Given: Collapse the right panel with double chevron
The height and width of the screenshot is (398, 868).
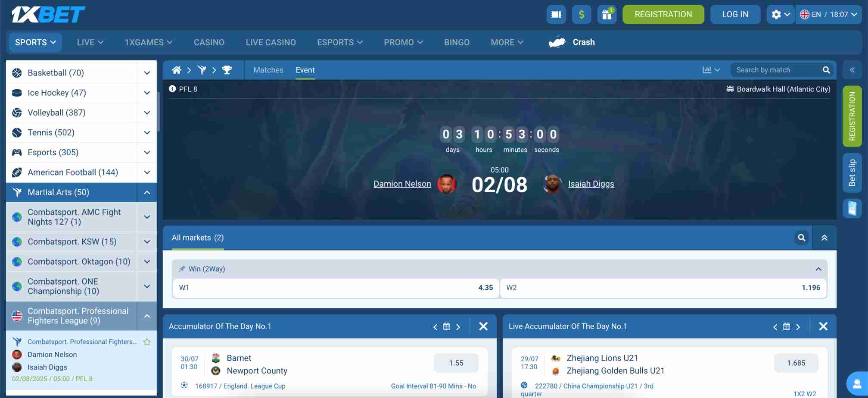Looking at the screenshot, I should (x=852, y=70).
